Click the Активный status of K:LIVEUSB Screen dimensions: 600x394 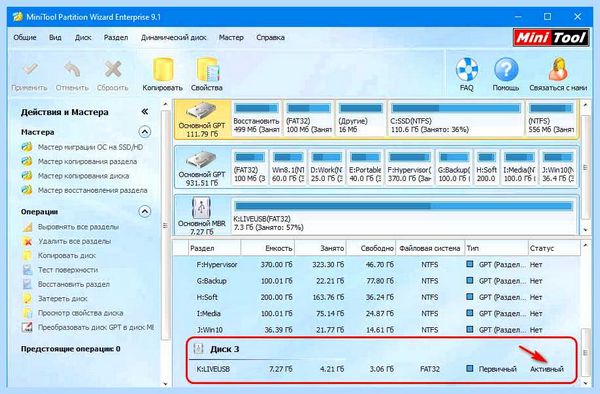pos(547,369)
